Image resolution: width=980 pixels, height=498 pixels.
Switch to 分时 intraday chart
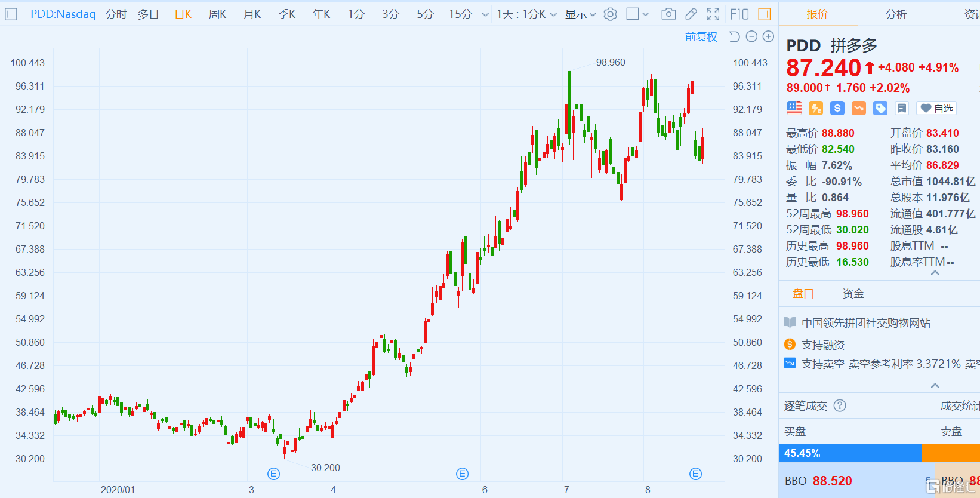tap(116, 14)
